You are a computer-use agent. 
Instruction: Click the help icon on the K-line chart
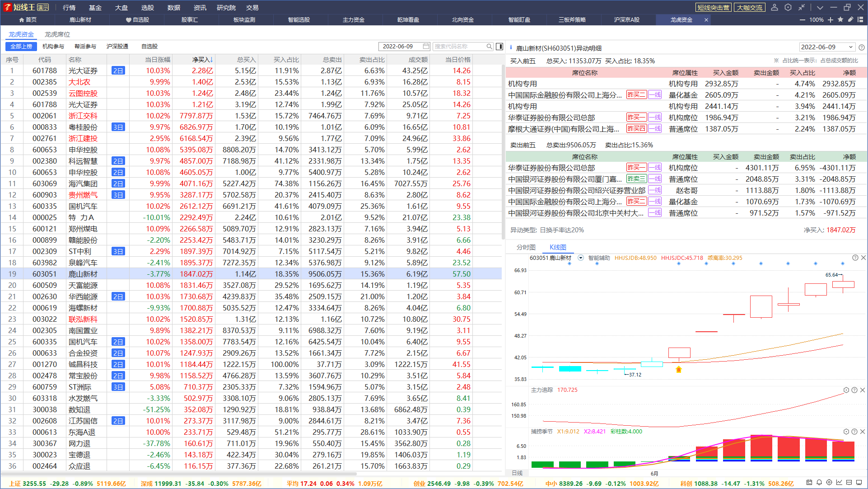click(x=855, y=258)
